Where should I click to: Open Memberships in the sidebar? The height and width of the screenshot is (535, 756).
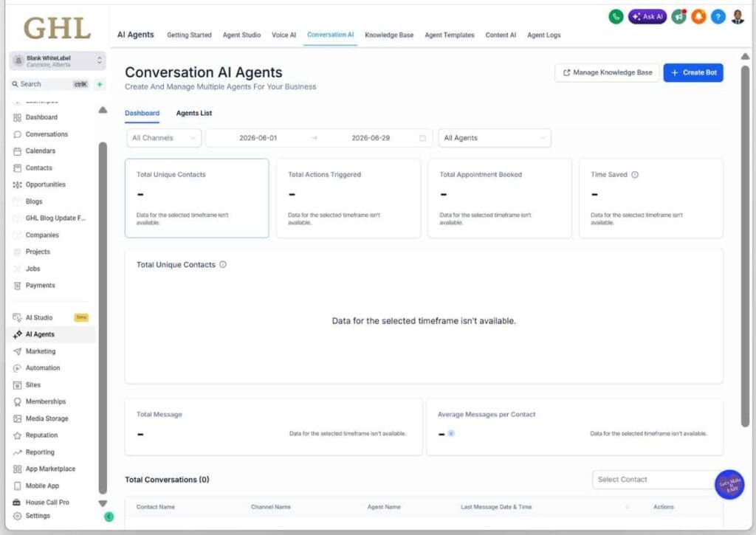coord(45,401)
